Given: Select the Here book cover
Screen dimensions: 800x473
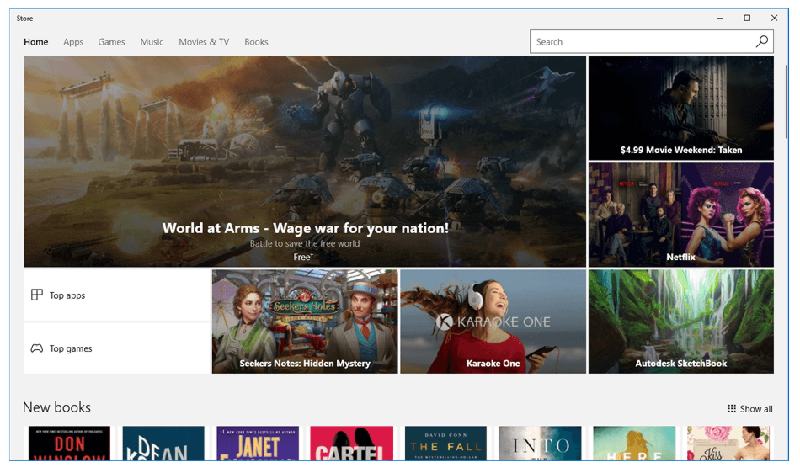Looking at the screenshot, I should pos(634,443).
